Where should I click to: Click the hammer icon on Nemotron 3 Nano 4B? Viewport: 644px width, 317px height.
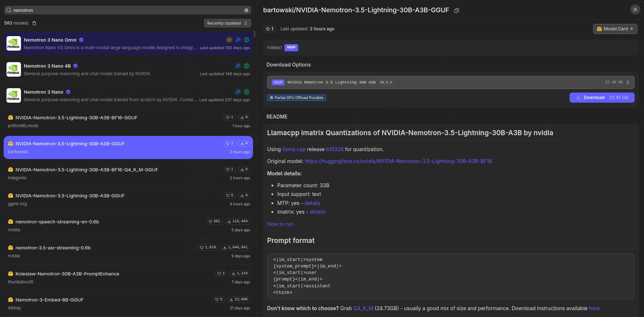238,66
